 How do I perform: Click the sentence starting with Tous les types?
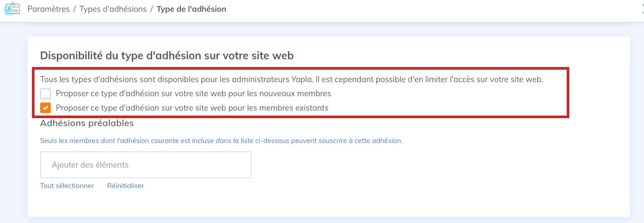point(291,79)
